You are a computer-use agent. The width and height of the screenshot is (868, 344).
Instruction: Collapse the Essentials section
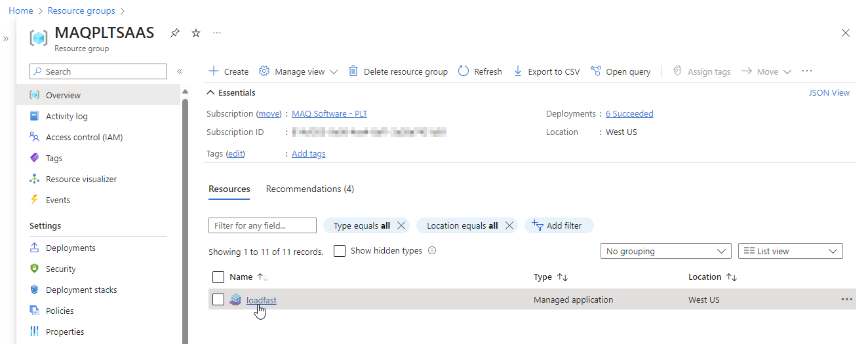[x=210, y=92]
